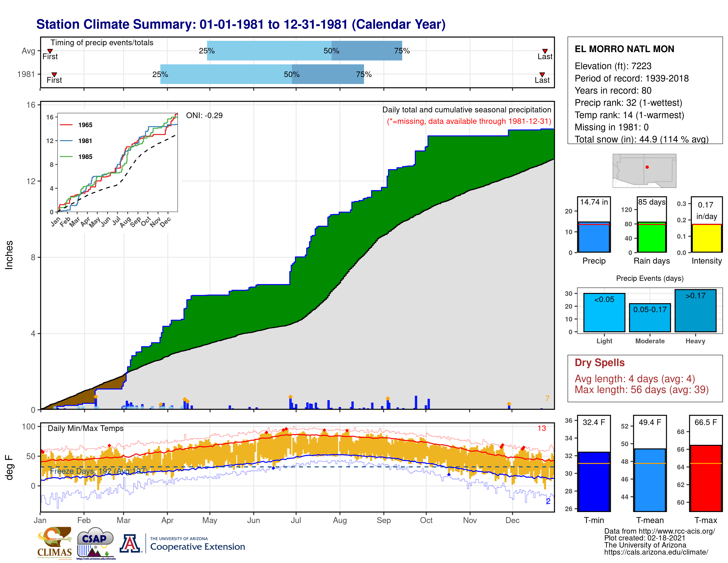Click the Heavy '>0.17' events bar
This screenshot has width=728, height=563.
pos(695,310)
